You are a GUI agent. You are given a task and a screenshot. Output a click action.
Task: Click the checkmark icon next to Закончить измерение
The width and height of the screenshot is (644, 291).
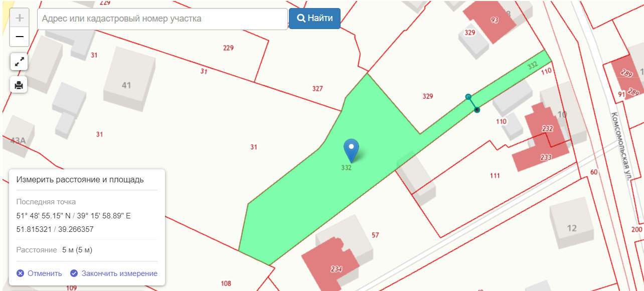tap(74, 273)
